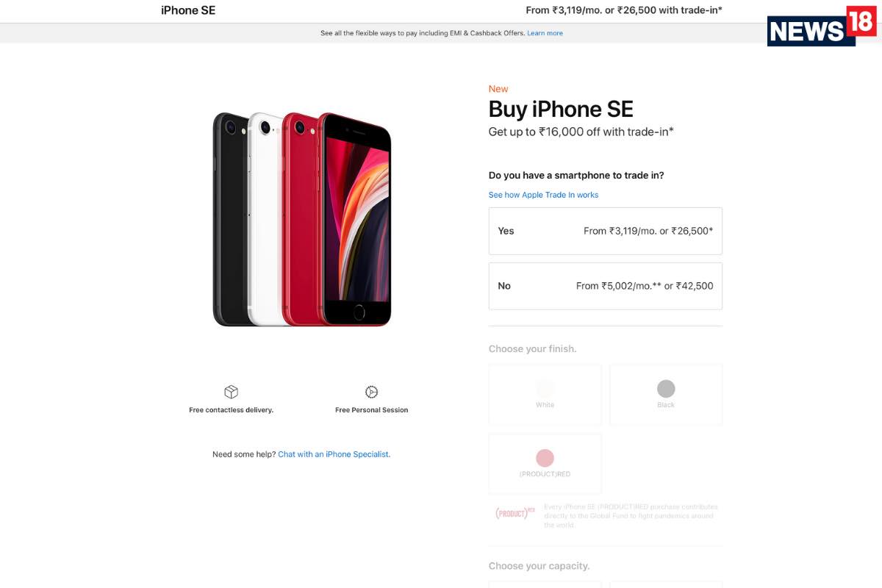Choose the Black finish swatch
882x588 pixels.
click(x=666, y=389)
